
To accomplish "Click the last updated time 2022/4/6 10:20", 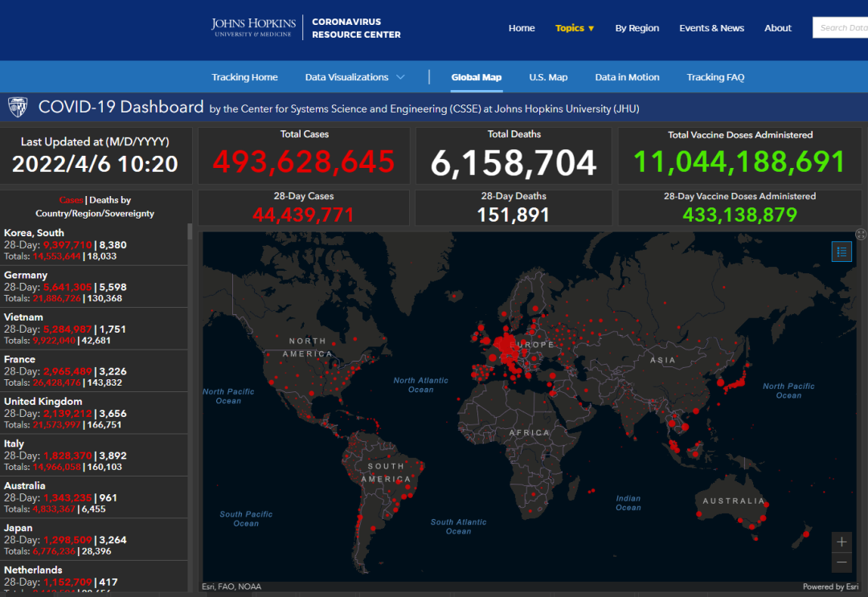I will click(x=95, y=164).
